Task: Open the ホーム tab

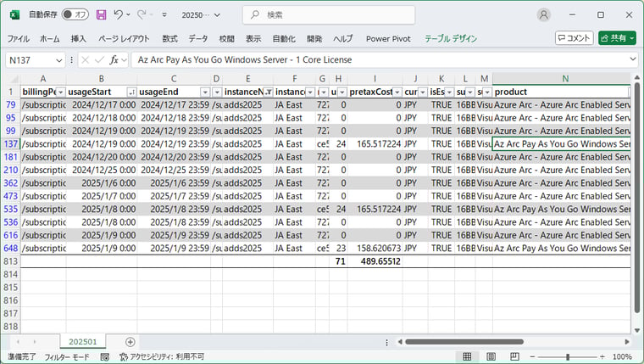Action: pyautogui.click(x=50, y=39)
